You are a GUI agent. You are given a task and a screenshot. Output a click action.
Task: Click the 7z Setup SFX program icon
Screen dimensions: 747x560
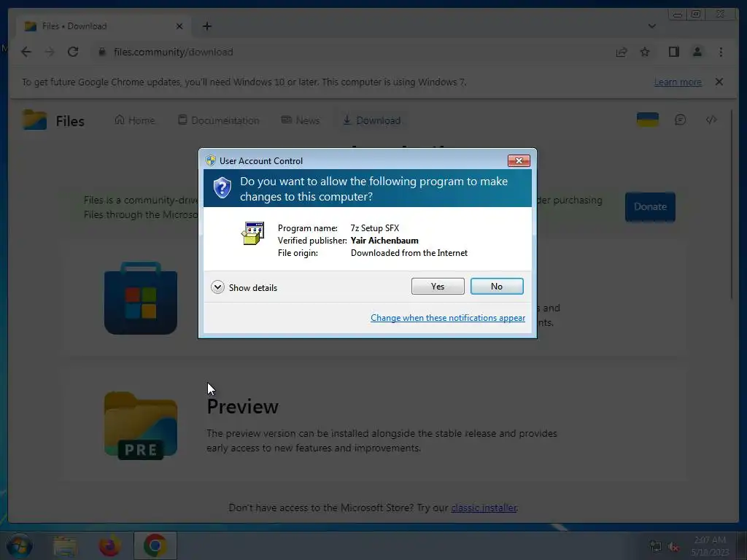(252, 233)
